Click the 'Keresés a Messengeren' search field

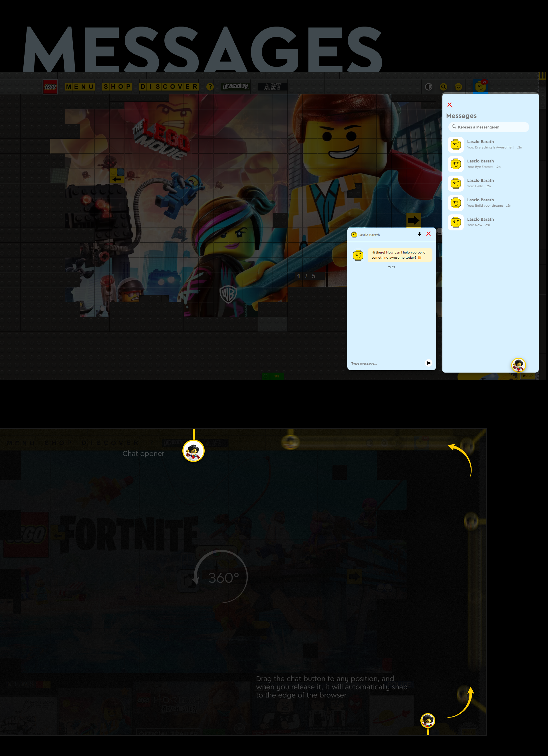pyautogui.click(x=489, y=127)
